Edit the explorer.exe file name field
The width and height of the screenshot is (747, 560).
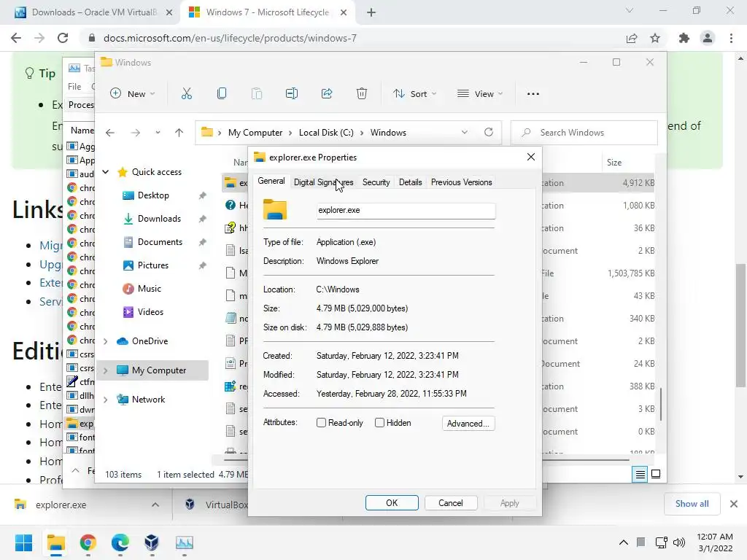pyautogui.click(x=406, y=211)
